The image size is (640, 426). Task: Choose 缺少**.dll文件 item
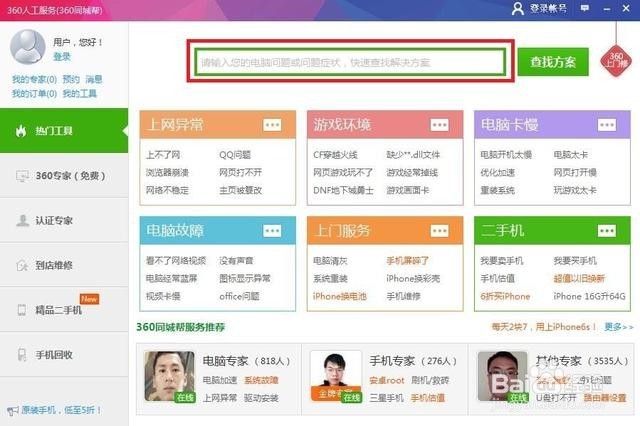coord(413,155)
